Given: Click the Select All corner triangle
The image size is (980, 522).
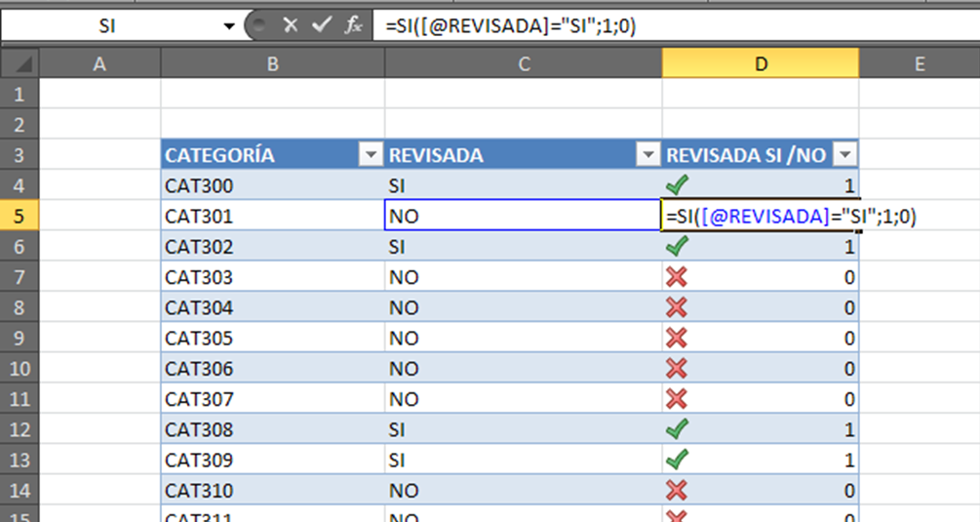Looking at the screenshot, I should point(20,64).
